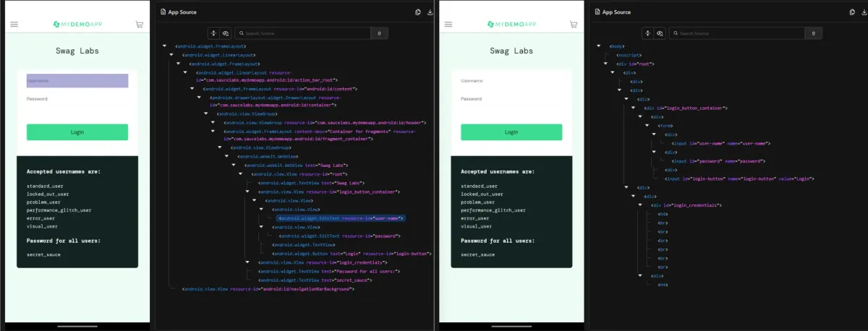
Task: Collapse the android.widget.LinearLayout node without resource-id
Action: pyautogui.click(x=171, y=55)
